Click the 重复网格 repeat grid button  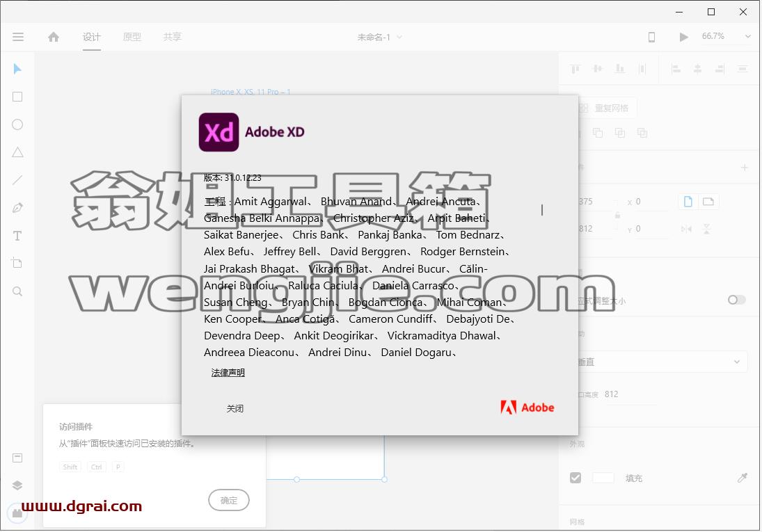coord(607,108)
